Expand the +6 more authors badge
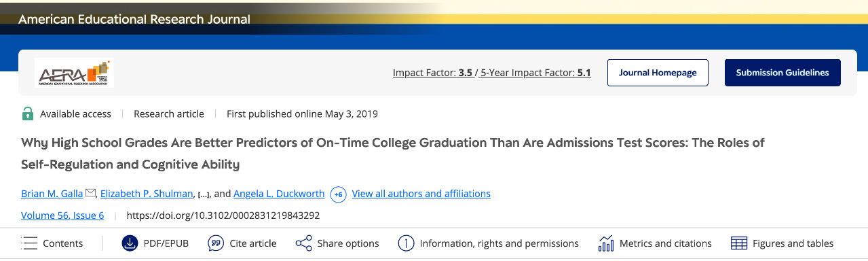 [338, 194]
